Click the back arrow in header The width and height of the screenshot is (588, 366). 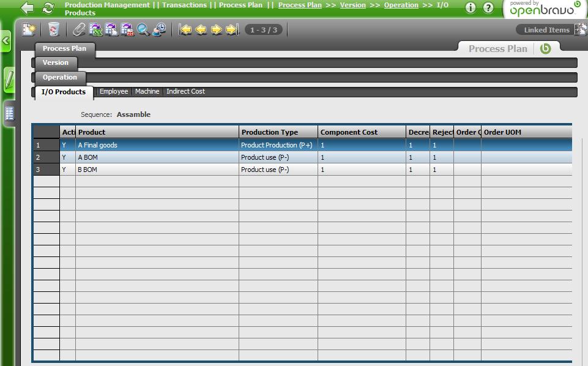27,8
